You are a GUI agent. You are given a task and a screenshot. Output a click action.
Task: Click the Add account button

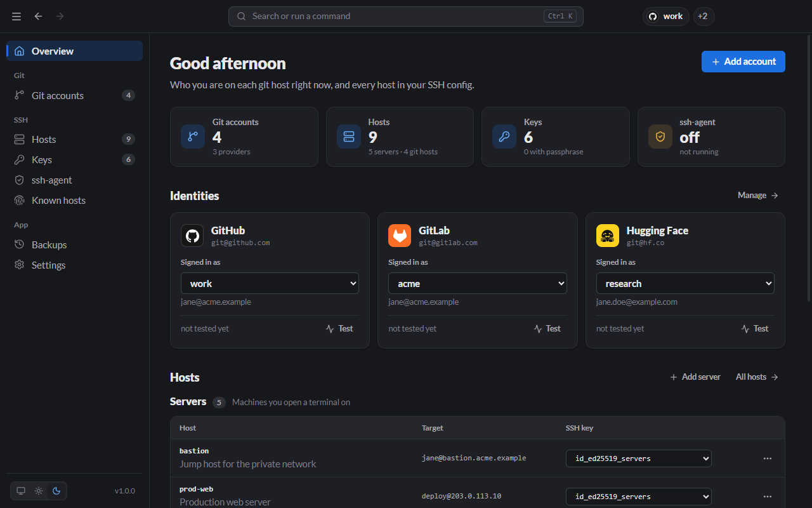click(x=743, y=62)
